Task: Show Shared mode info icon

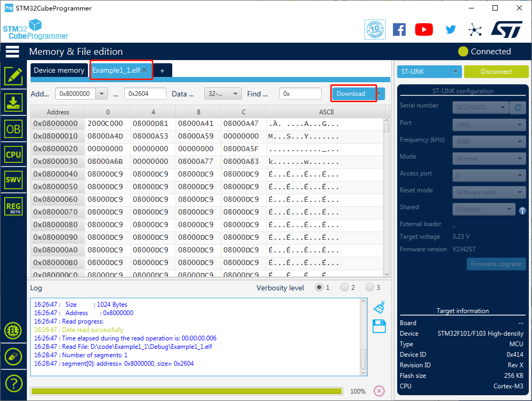Action: pos(522,211)
